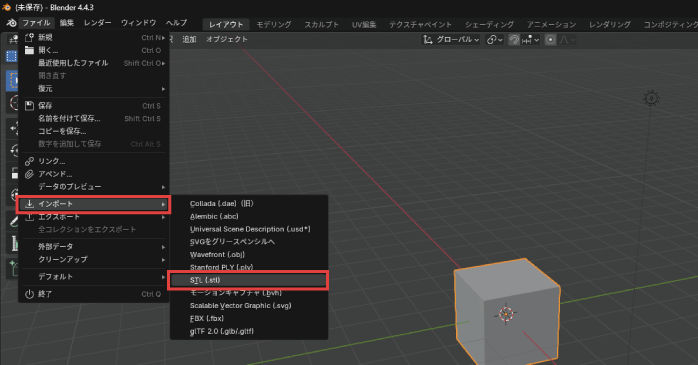Click the power icon beside 終了
Viewport: 698px width, 365px height.
pyautogui.click(x=29, y=294)
